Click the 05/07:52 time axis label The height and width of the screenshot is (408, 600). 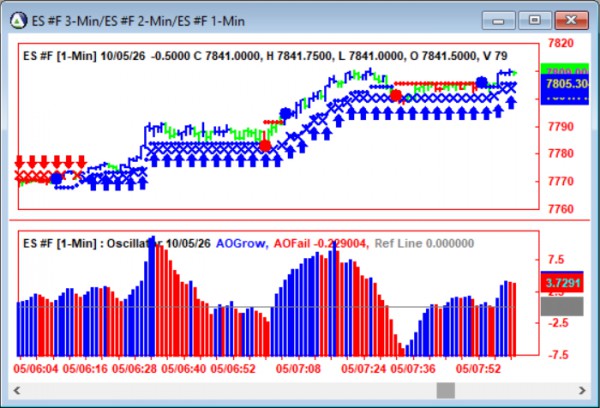coord(478,369)
